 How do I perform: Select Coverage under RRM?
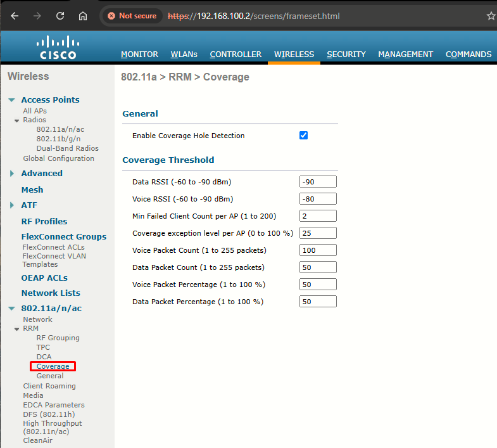point(53,366)
